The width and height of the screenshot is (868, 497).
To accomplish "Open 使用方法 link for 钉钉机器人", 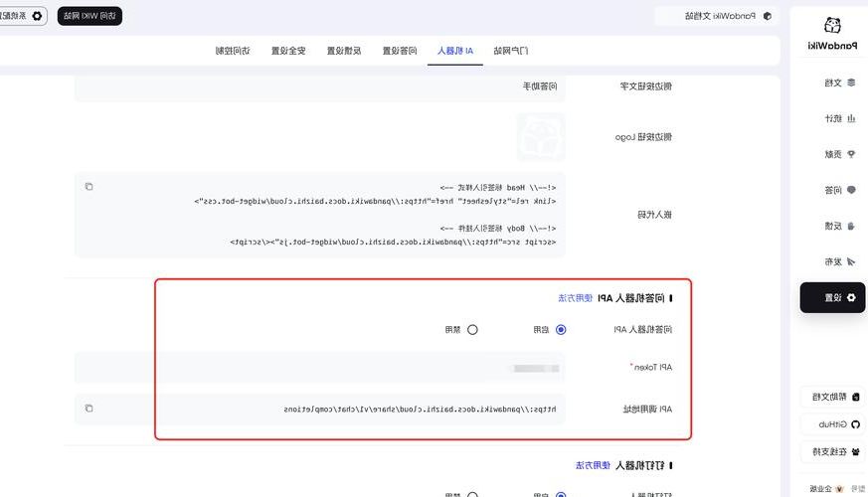I will [593, 465].
